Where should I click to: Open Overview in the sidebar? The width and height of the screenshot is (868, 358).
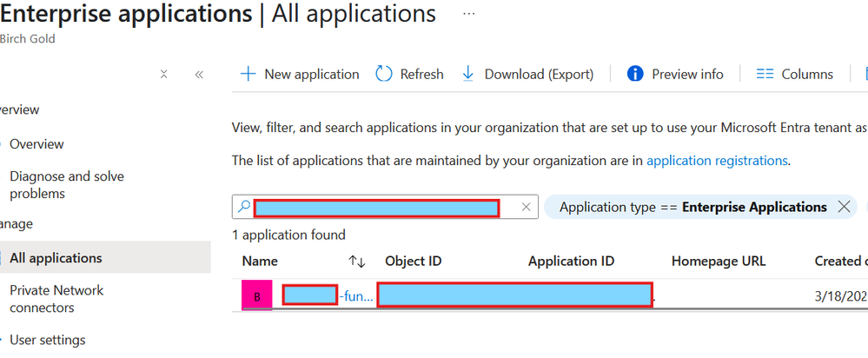(36, 144)
